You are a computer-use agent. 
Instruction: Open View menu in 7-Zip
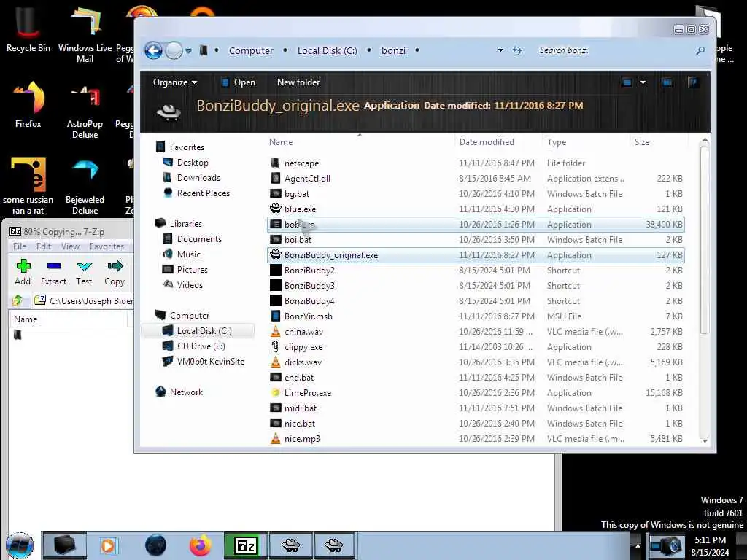(70, 246)
